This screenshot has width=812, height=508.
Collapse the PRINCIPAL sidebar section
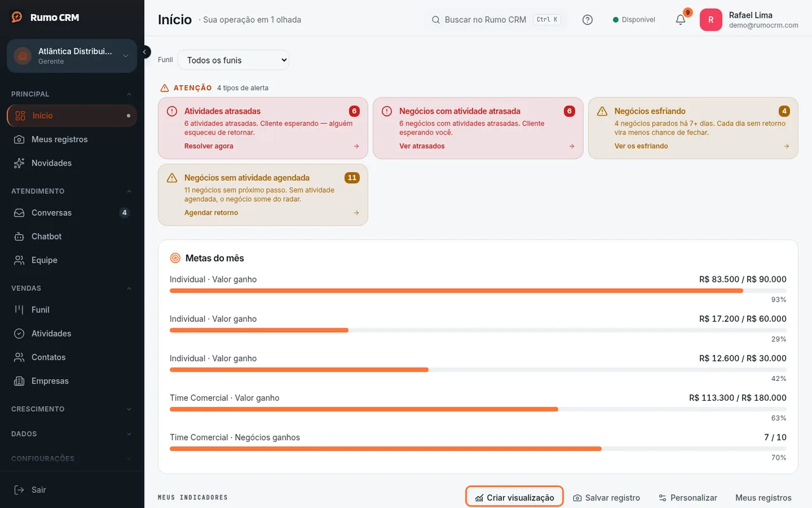coord(72,94)
